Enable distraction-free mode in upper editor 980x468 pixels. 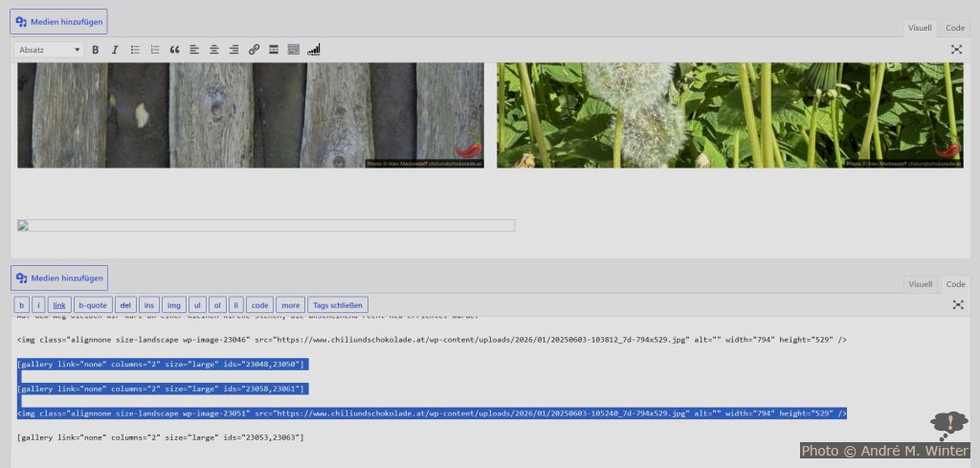[956, 50]
